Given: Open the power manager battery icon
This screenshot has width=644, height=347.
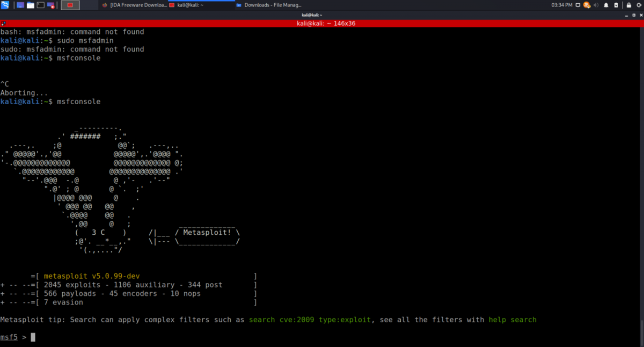Looking at the screenshot, I should click(x=616, y=5).
